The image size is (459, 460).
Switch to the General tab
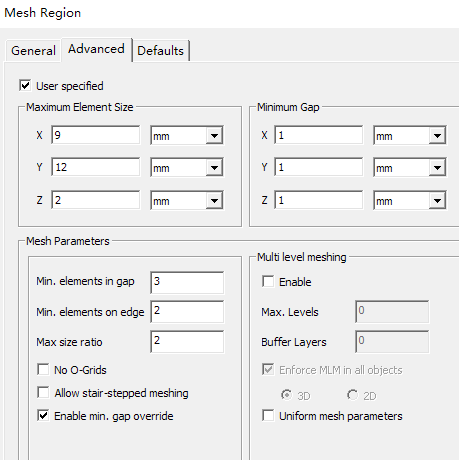[33, 51]
